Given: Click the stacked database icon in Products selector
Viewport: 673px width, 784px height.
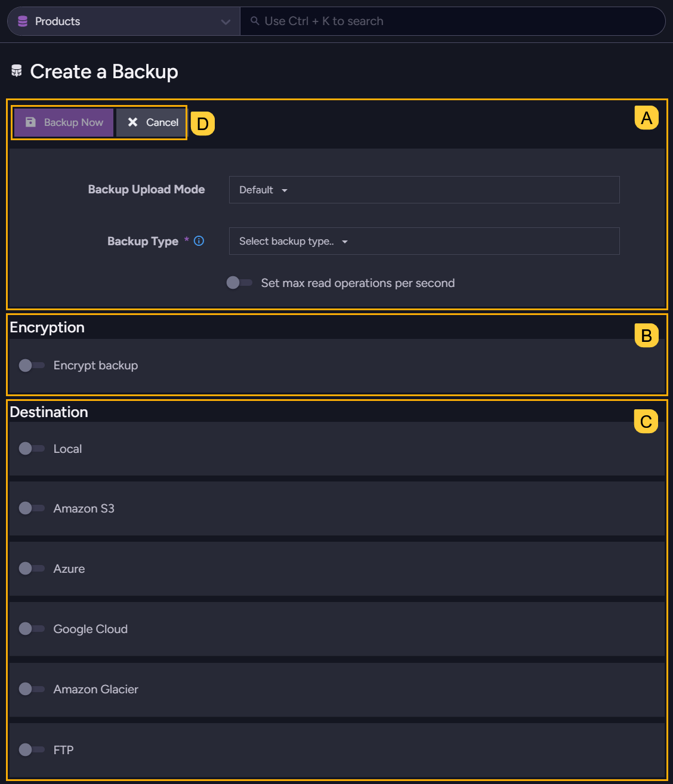Looking at the screenshot, I should [21, 21].
